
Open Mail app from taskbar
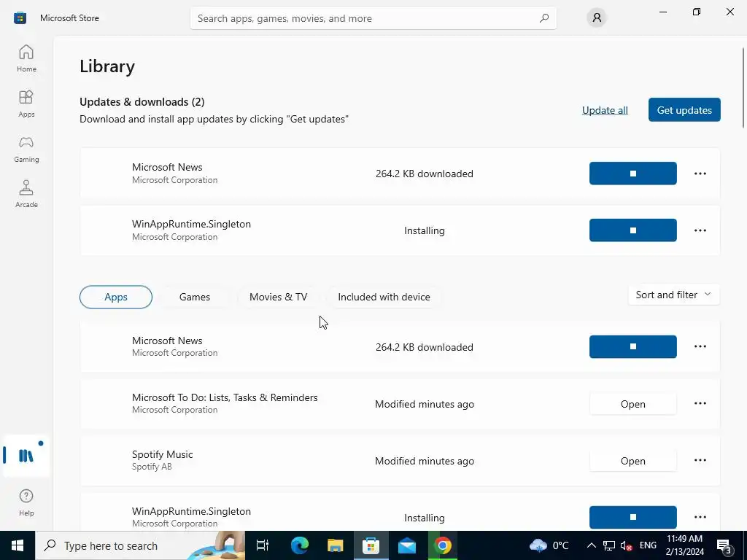[x=407, y=545]
